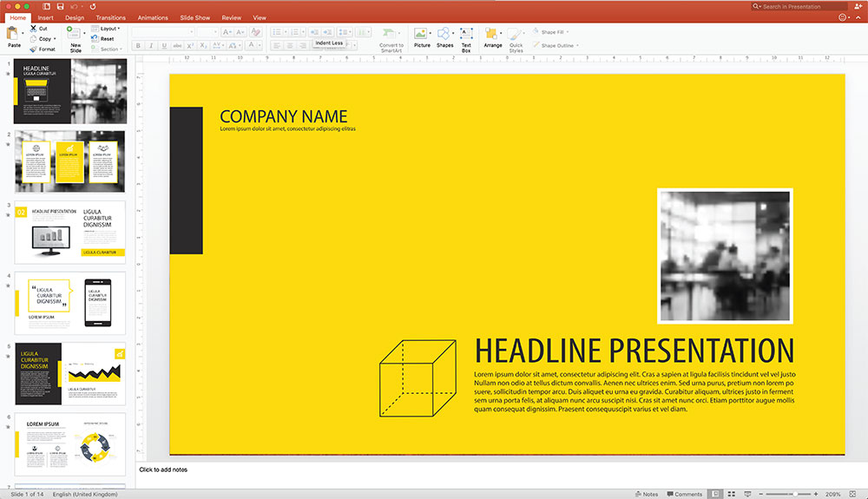Open Quick Styles
The height and width of the screenshot is (499, 868).
[x=516, y=40]
